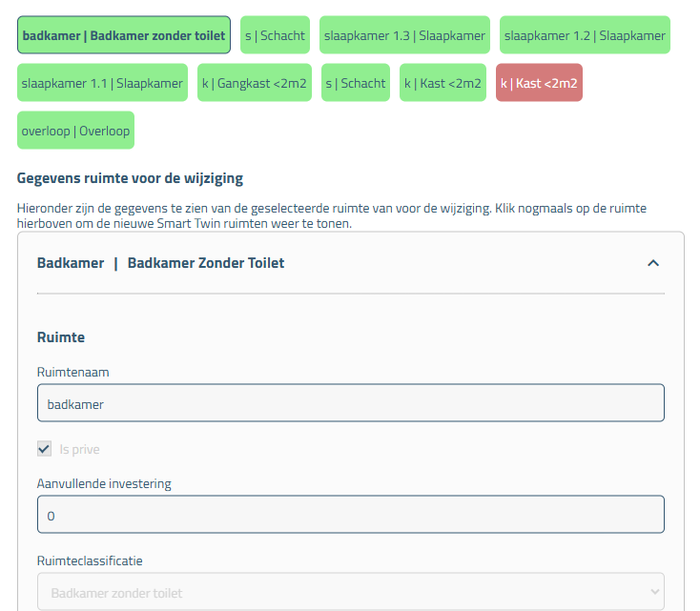700x611 pixels.
Task: Focus the Ruimtenaam input containing badkamer
Action: [350, 403]
